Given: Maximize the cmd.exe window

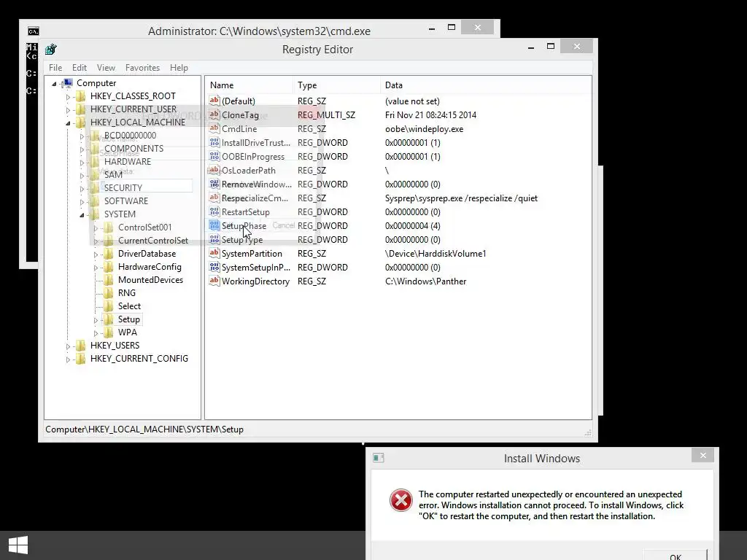Looking at the screenshot, I should [x=451, y=28].
